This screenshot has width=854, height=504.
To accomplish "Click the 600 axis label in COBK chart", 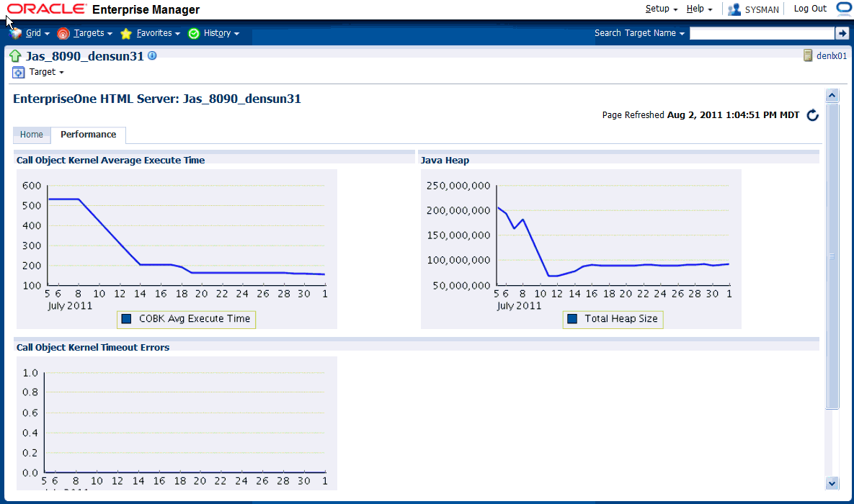I will (32, 186).
